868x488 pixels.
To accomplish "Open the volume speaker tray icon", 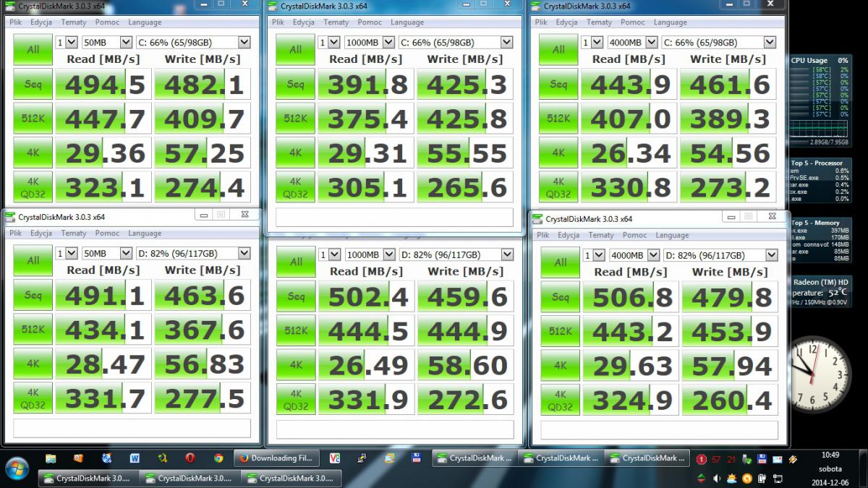I will tap(717, 478).
